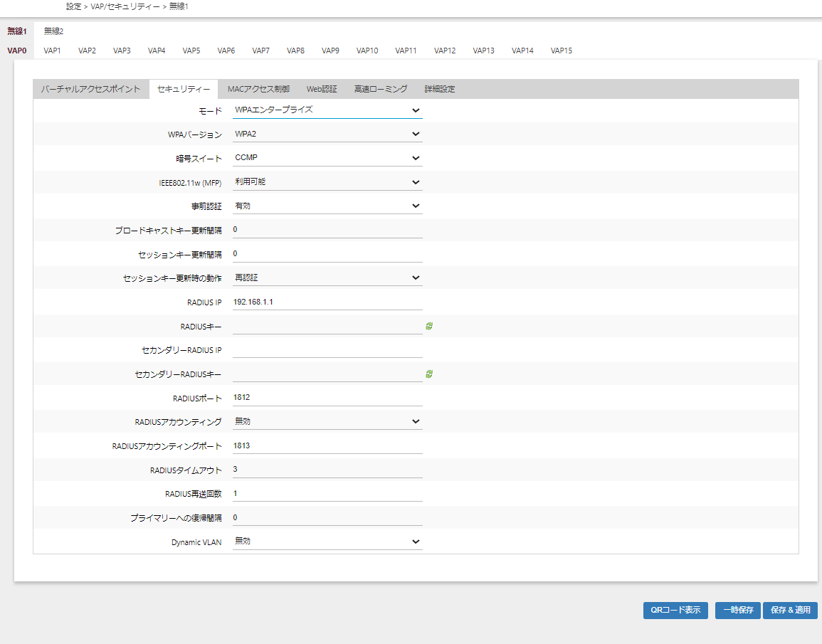Open the 暗号スイート CCMP dropdown

pyautogui.click(x=327, y=158)
